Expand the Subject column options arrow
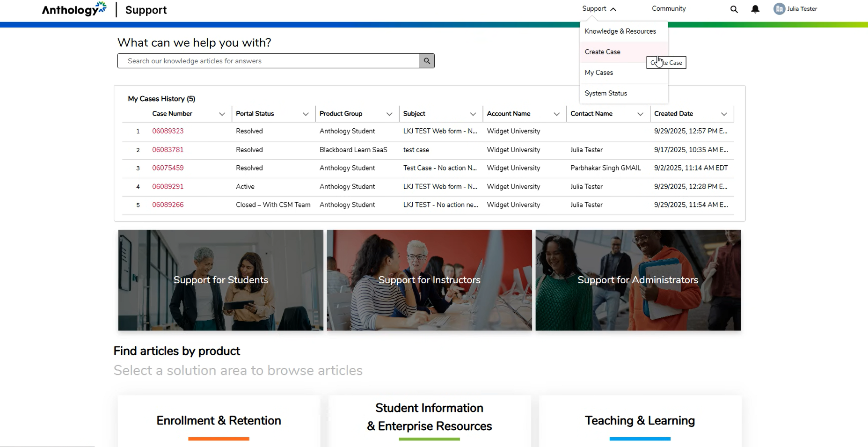The width and height of the screenshot is (868, 447). [473, 114]
